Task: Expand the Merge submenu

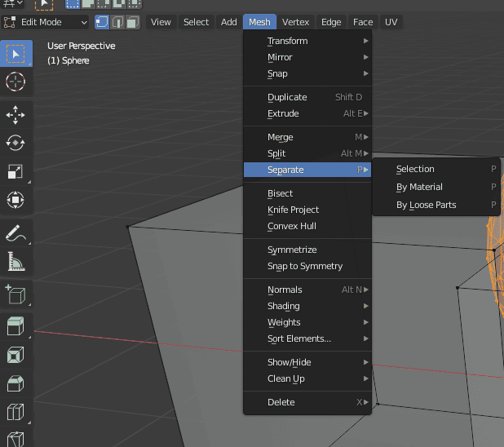Action: pyautogui.click(x=307, y=137)
